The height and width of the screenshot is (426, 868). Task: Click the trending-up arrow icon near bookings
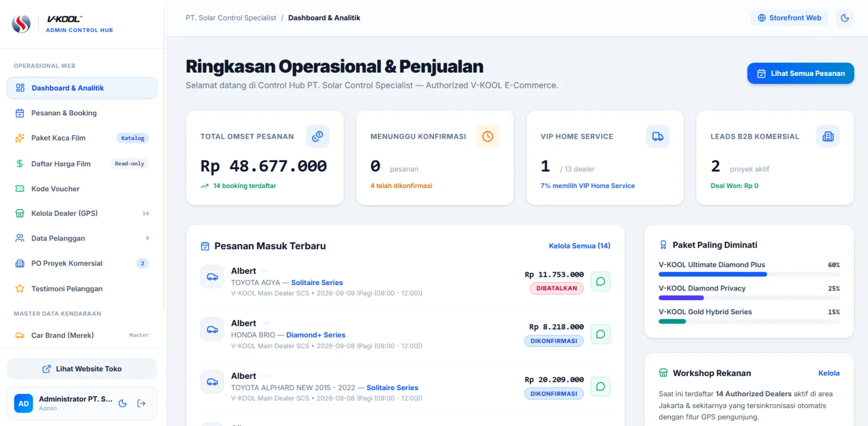(x=205, y=186)
